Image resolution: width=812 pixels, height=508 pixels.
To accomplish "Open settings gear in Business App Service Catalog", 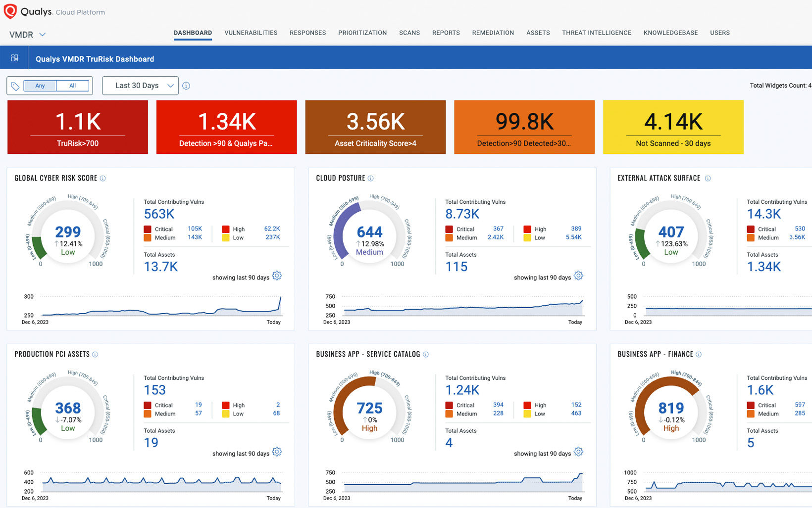I will coord(578,452).
